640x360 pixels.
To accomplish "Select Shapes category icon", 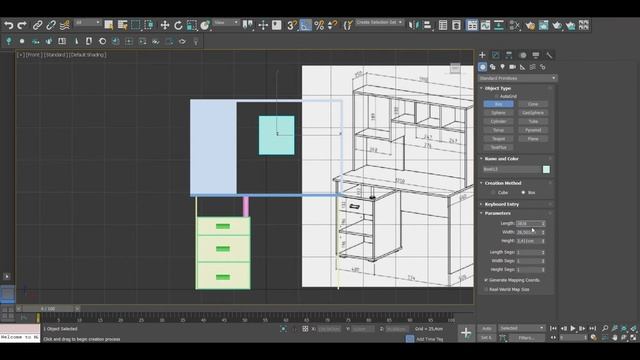I will 493,67.
